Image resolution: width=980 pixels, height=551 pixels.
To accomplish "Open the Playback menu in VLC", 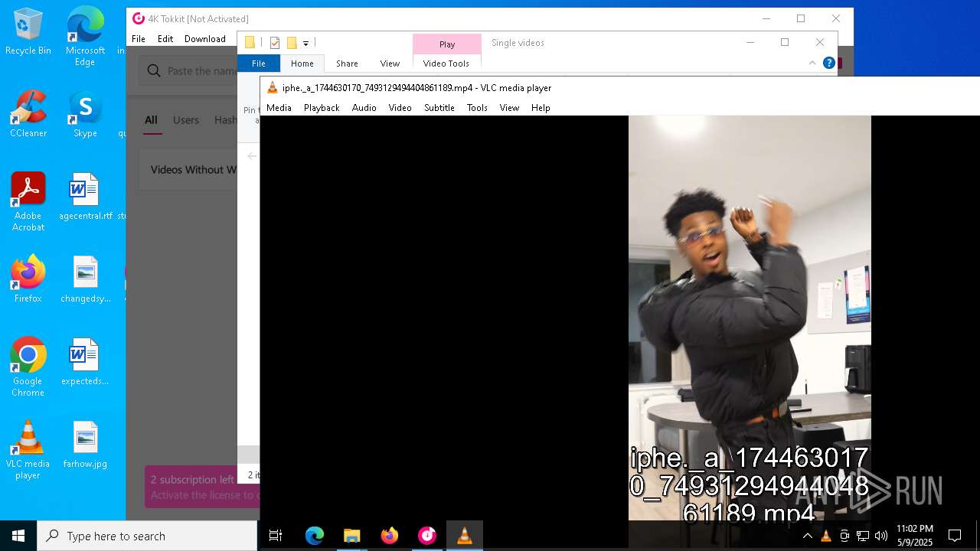I will pos(322,108).
